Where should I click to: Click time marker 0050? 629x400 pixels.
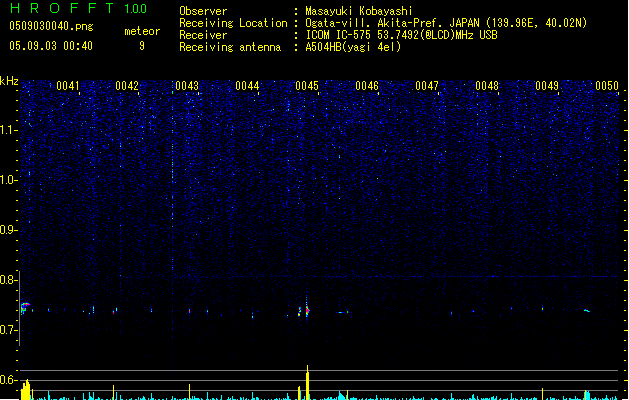(x=607, y=86)
